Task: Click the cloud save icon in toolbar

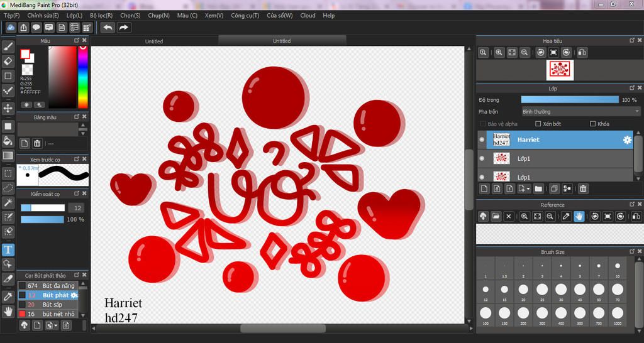Action: (11, 28)
